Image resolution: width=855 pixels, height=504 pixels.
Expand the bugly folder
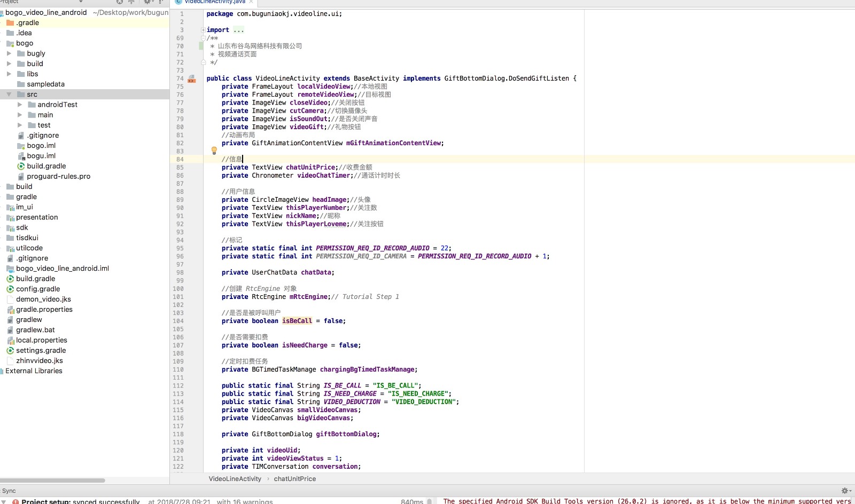pyautogui.click(x=9, y=53)
